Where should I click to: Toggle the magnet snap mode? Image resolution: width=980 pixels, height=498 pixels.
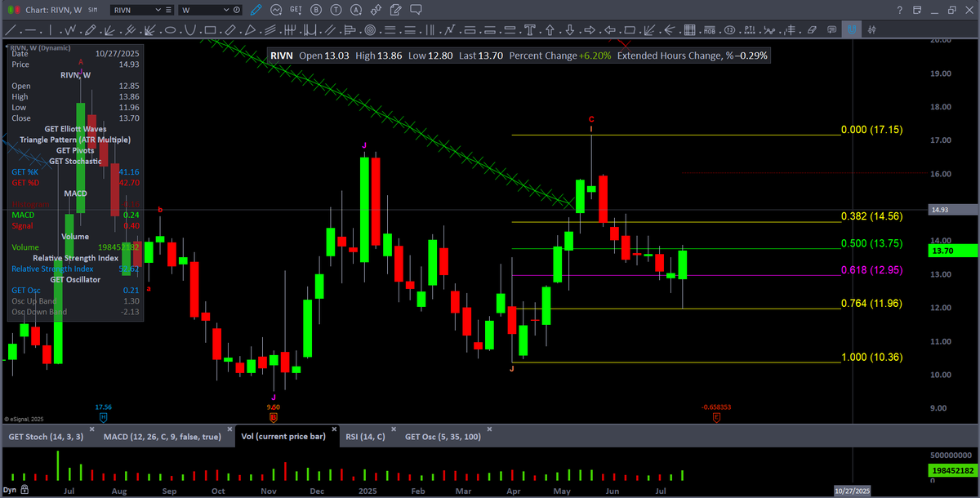[852, 30]
